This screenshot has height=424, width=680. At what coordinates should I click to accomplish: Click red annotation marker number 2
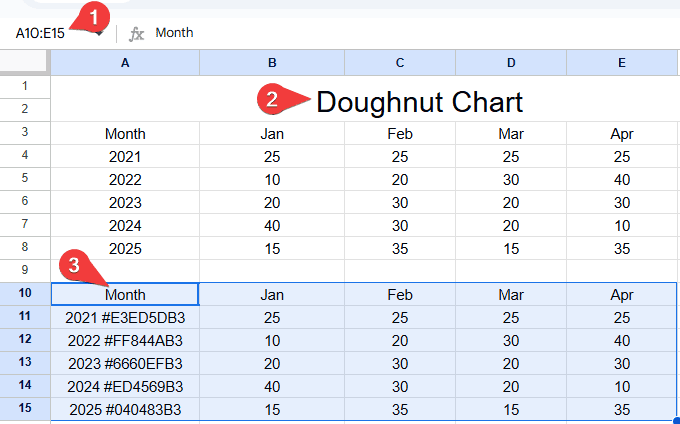271,99
